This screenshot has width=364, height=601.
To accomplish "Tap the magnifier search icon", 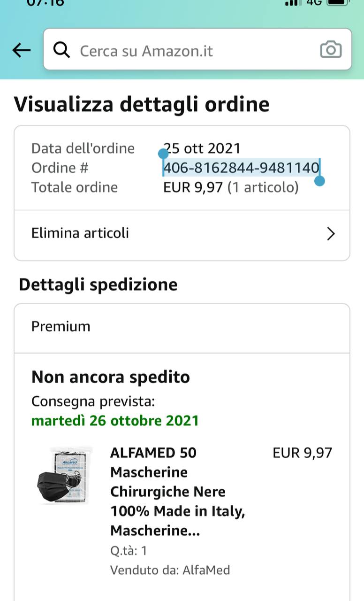I will [61, 50].
